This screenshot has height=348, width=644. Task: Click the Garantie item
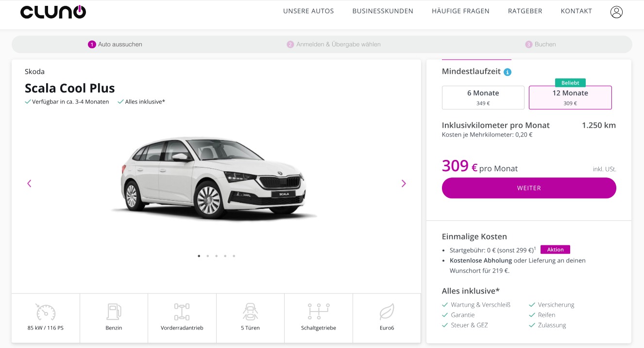point(463,315)
